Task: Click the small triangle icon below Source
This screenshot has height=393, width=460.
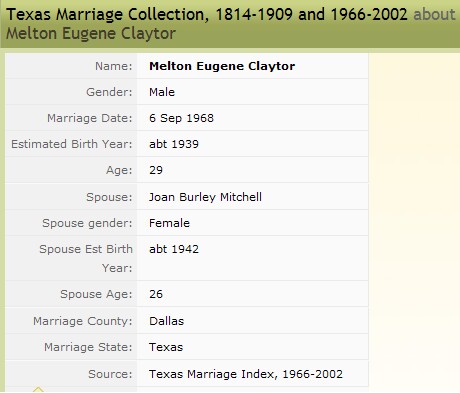Action: (x=38, y=389)
